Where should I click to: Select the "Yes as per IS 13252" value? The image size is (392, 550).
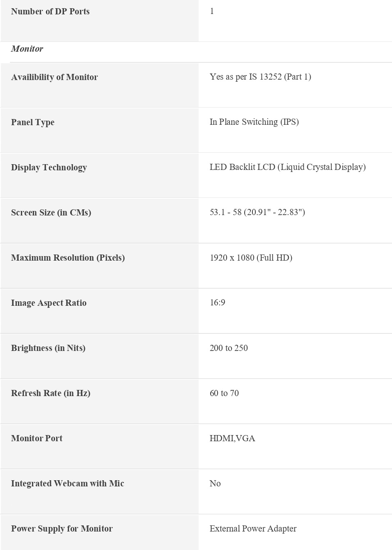tap(260, 77)
